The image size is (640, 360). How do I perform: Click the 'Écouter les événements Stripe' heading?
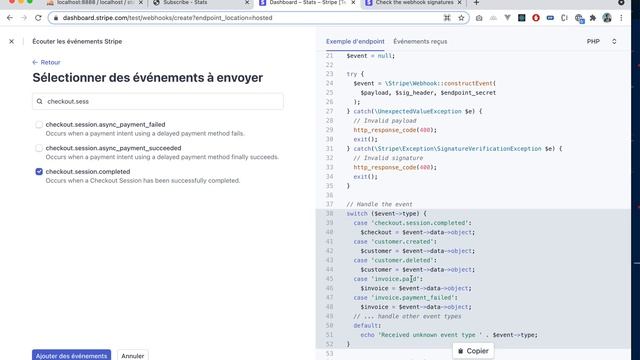click(x=77, y=42)
